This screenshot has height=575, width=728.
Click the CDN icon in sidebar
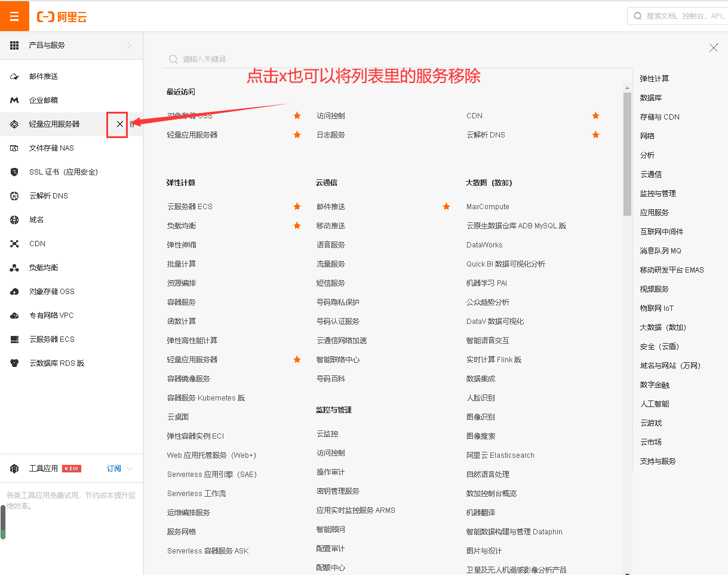pos(14,244)
